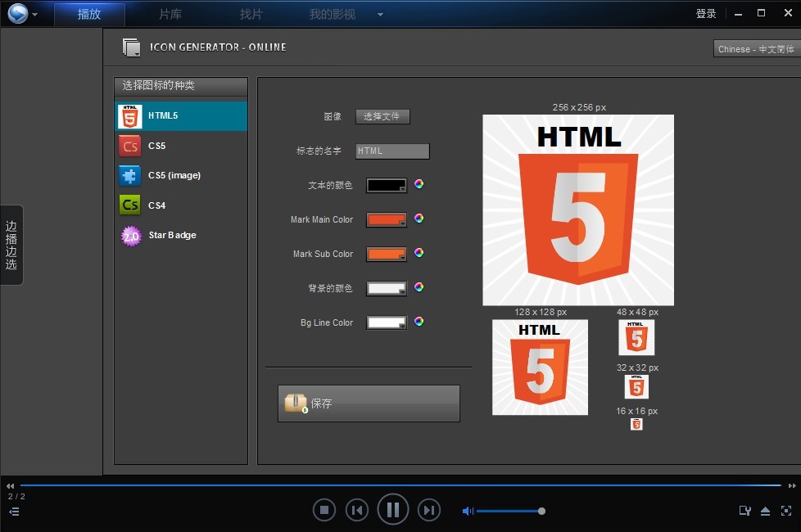Go to the previous track

point(357,510)
